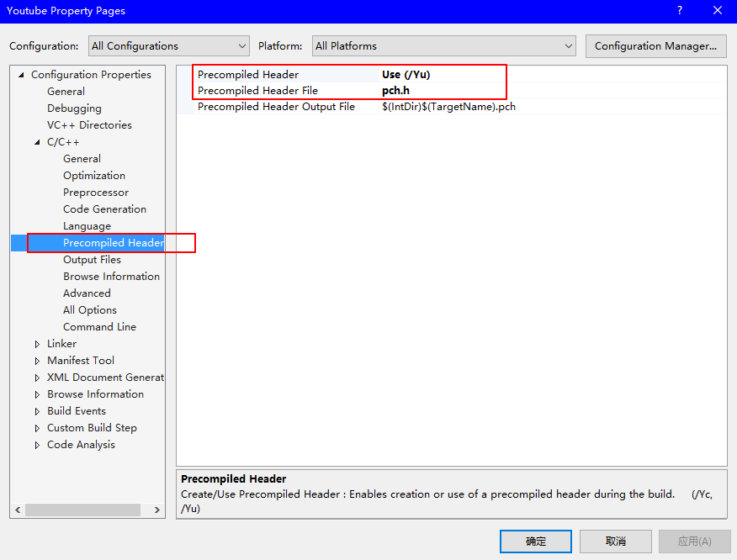737x560 pixels.
Task: Select the Language page
Action: (87, 226)
